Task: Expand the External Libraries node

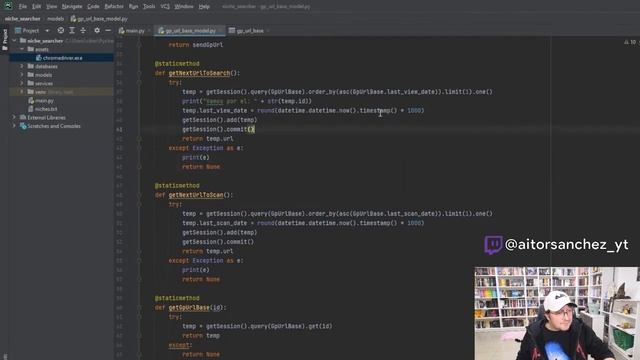Action: pyautogui.click(x=14, y=118)
